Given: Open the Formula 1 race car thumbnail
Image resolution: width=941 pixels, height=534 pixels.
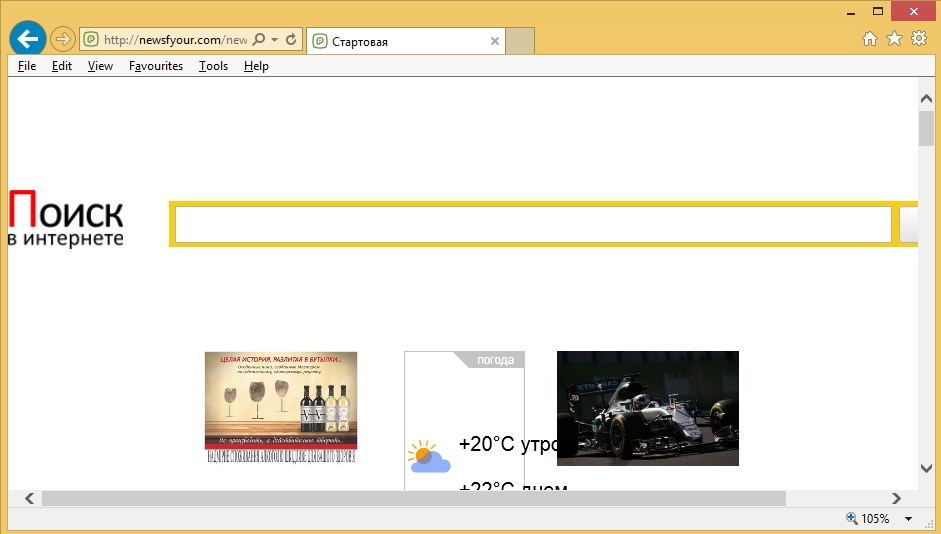Looking at the screenshot, I should 647,408.
